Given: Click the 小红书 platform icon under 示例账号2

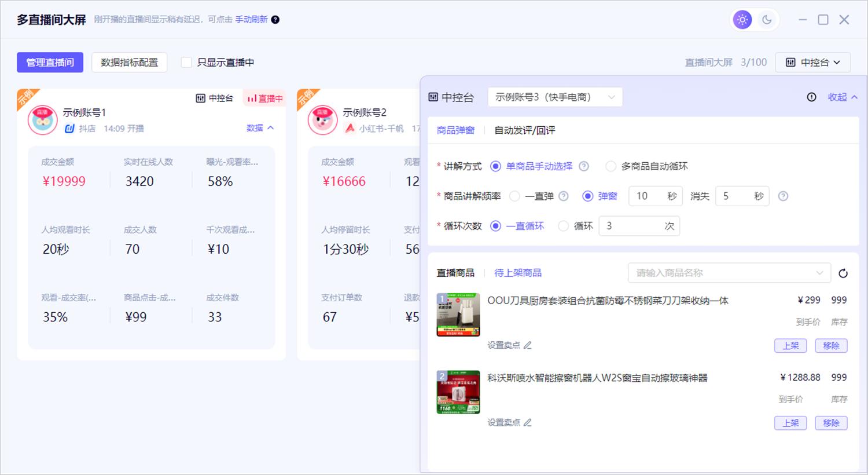Looking at the screenshot, I should pos(350,129).
